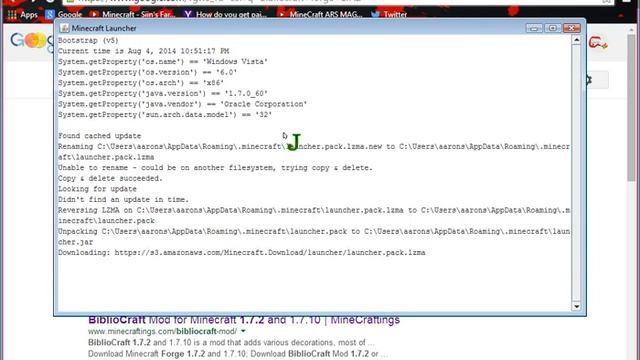640x360 pixels.
Task: Click the java.vendor 'Oracle Corporation' log line
Action: tap(182, 104)
